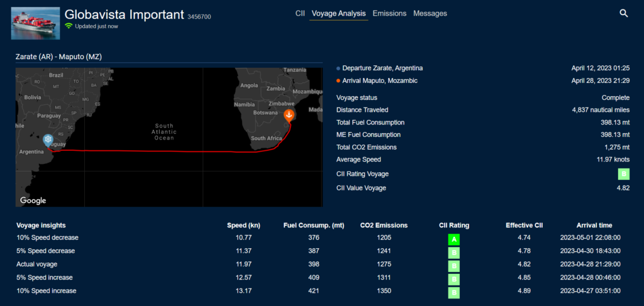Click the speed value 10.77
644x306 pixels.
point(243,238)
